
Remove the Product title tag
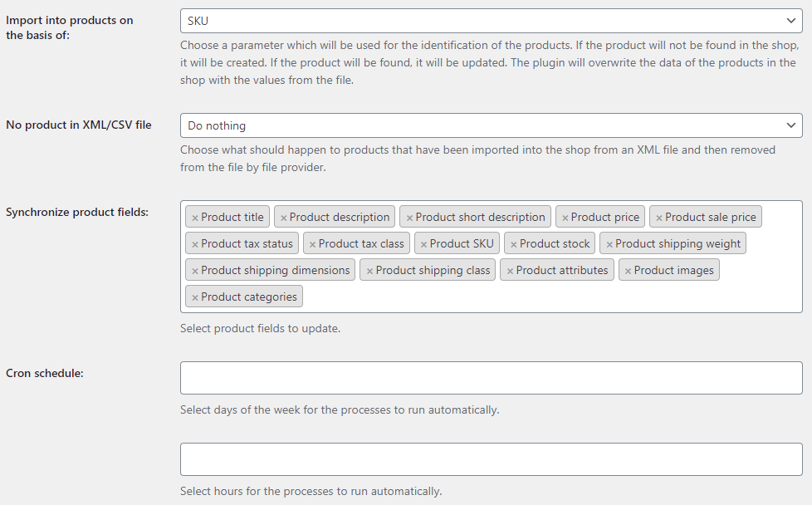195,218
